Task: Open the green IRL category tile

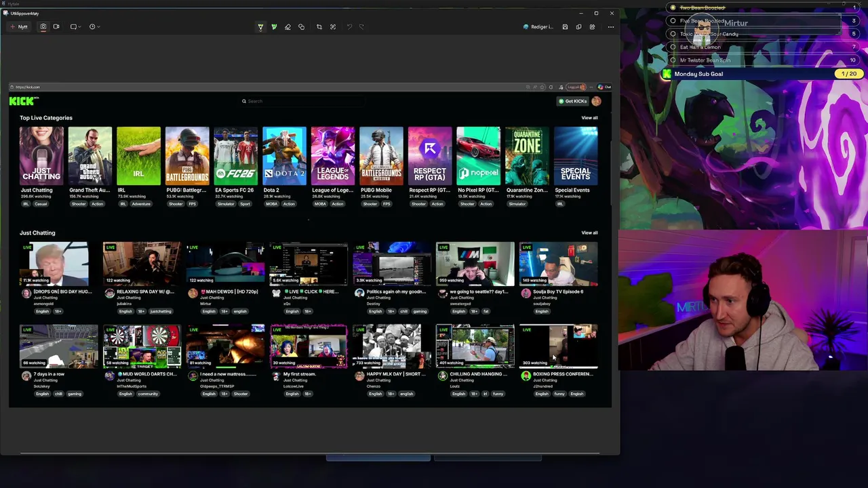Action: [138, 156]
